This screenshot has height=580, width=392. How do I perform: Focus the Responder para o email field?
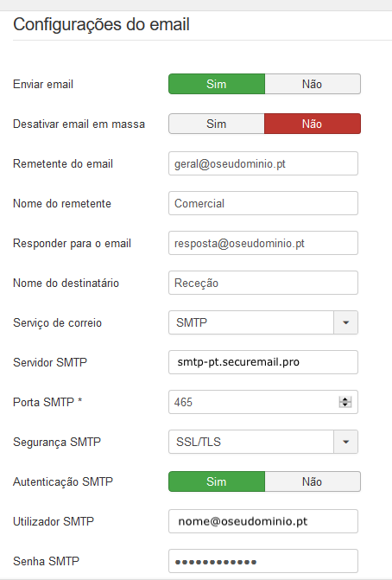pyautogui.click(x=263, y=243)
